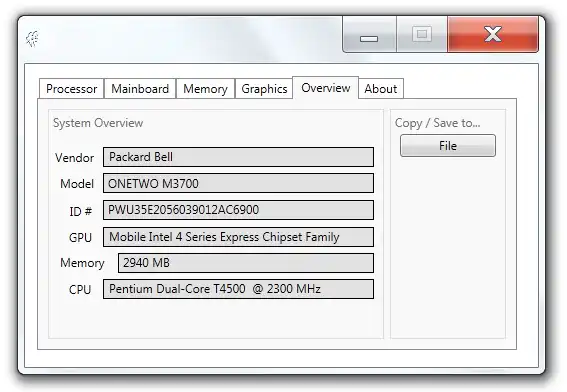
Task: Click the Vendor field showing Packard Bell
Action: click(238, 157)
